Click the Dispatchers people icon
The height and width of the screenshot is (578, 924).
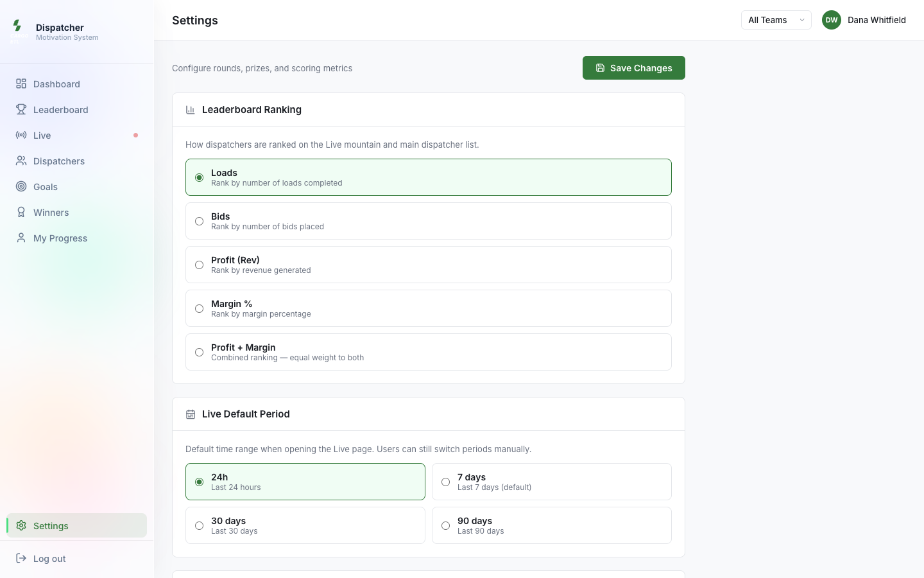coord(21,161)
